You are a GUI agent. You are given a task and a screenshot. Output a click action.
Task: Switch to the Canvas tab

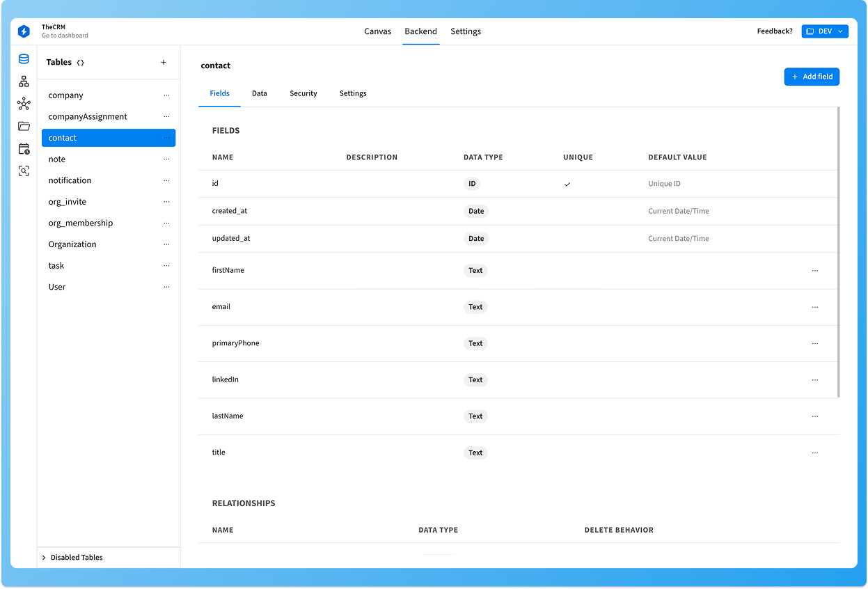pyautogui.click(x=378, y=31)
